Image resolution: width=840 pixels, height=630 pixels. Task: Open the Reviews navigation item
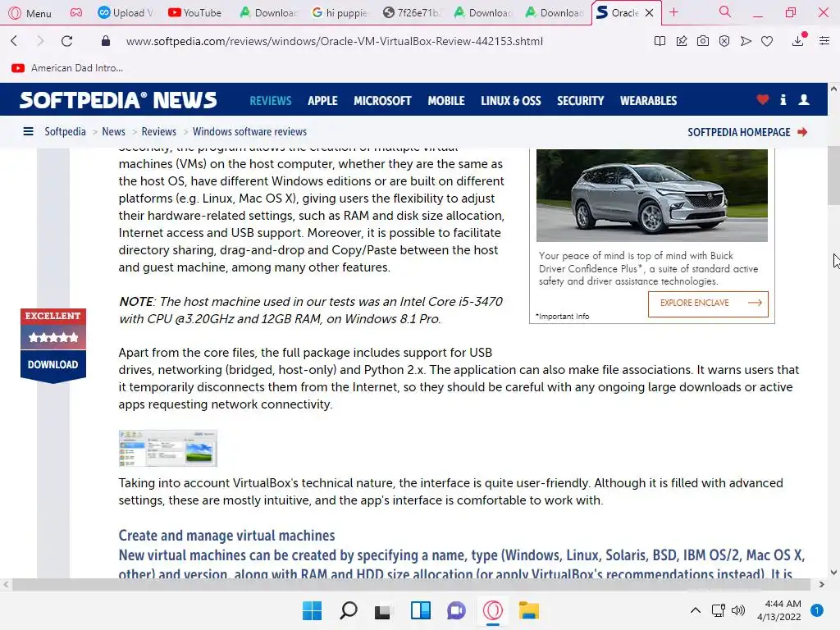pyautogui.click(x=271, y=101)
